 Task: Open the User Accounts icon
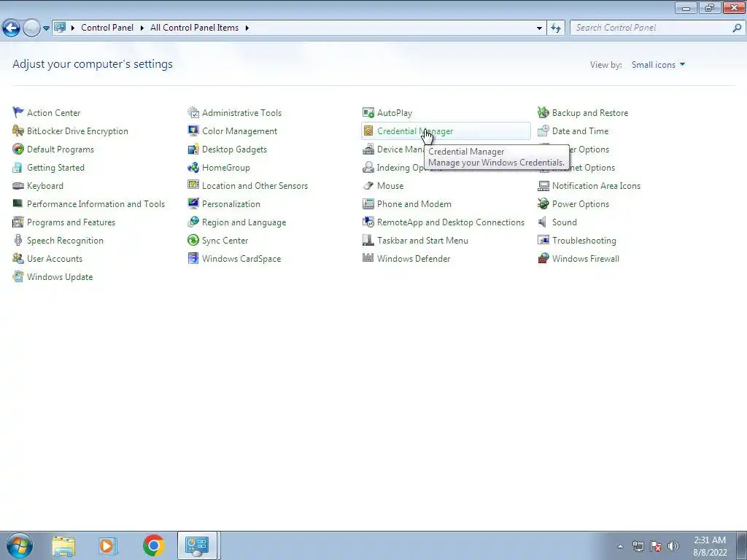click(18, 259)
